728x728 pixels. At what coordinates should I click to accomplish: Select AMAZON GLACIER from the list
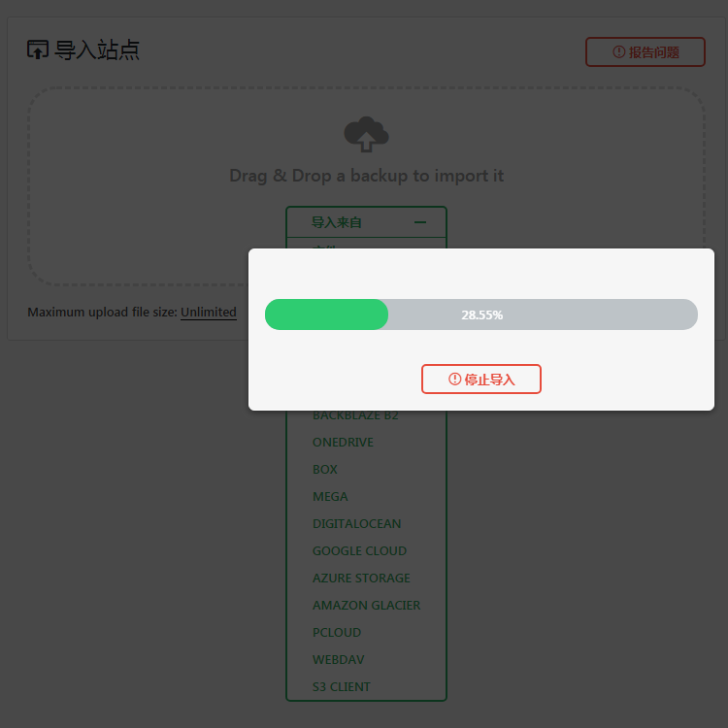pos(366,605)
